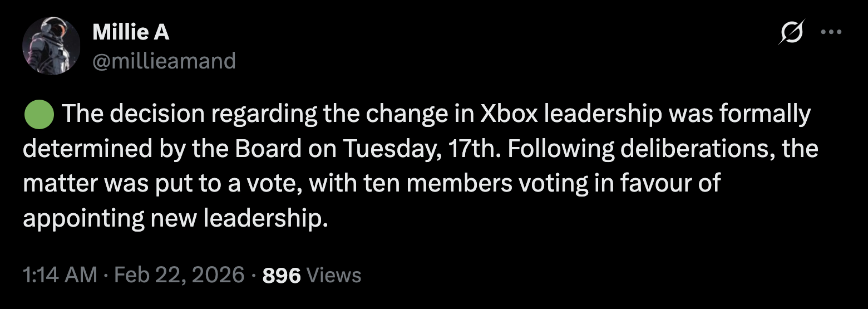Click "appointing new leadership" on the last line

point(173,218)
